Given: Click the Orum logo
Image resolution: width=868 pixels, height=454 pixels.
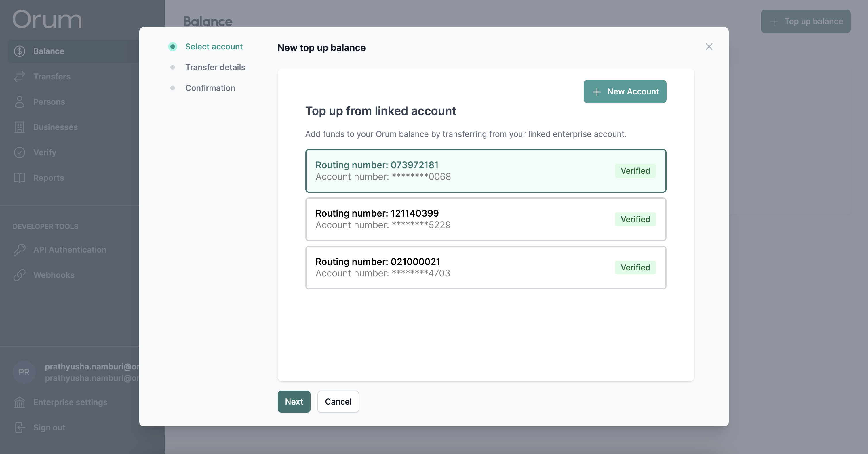Looking at the screenshot, I should pos(47,20).
